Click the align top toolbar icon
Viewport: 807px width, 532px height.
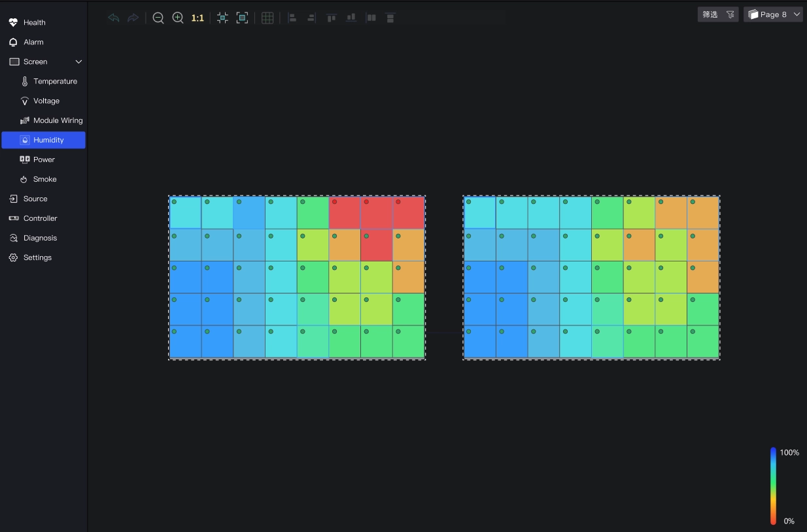[x=332, y=18]
